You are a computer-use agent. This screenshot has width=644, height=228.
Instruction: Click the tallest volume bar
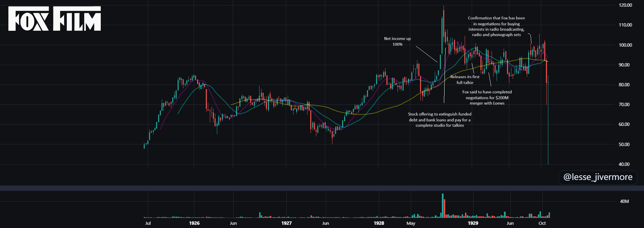click(x=443, y=206)
